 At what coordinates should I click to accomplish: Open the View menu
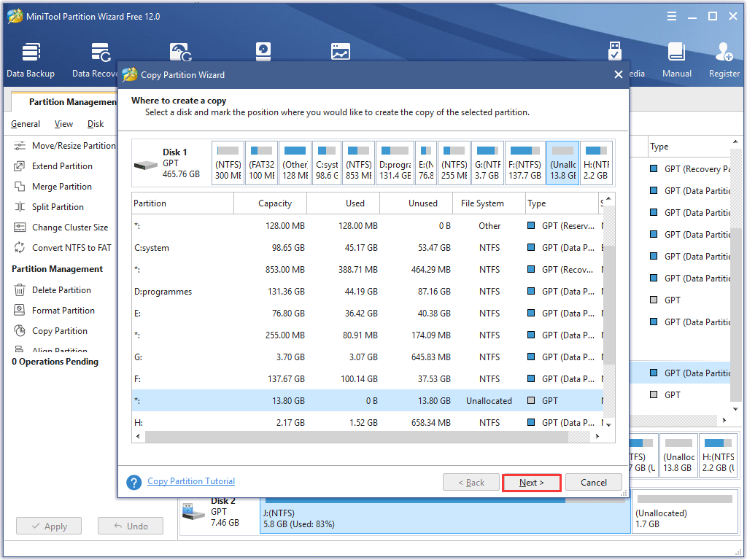63,124
